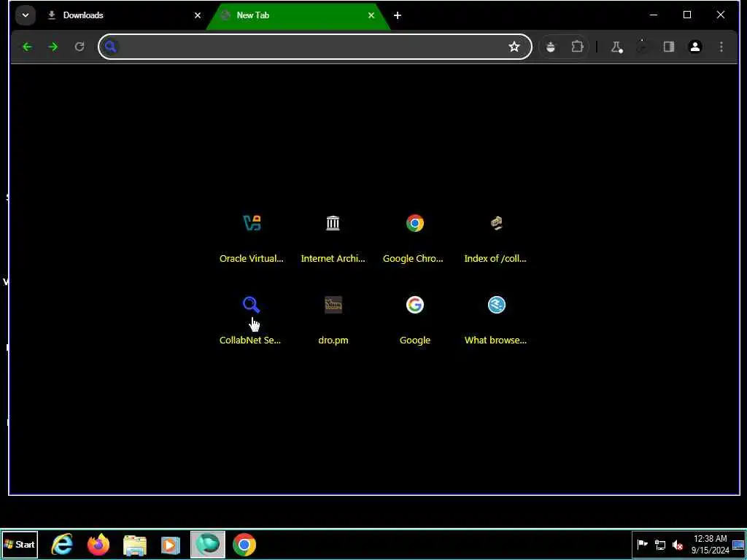Viewport: 747px width, 560px height.
Task: Click the 'Internet Archi...' shortcut label
Action: pos(333,259)
